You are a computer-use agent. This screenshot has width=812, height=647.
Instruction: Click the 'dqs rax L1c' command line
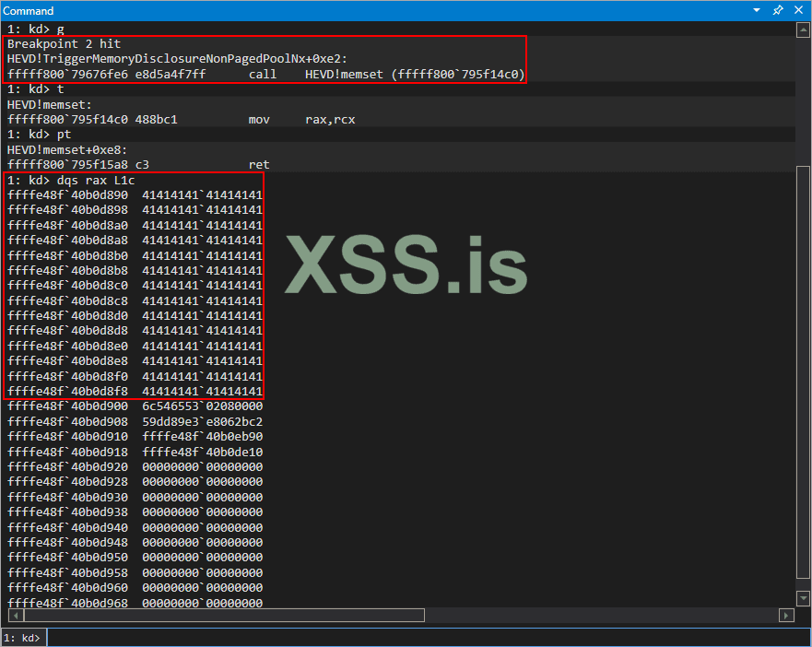71,181
